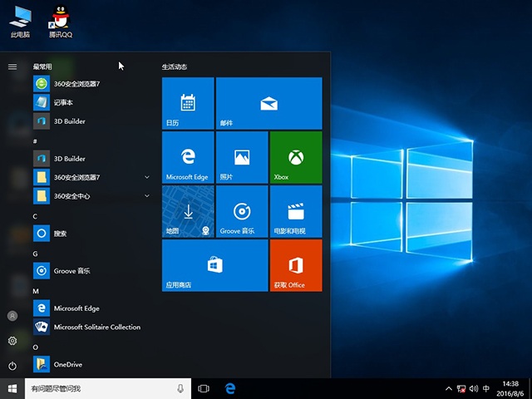The width and height of the screenshot is (532, 399).
Task: Open the Power options button
Action: (x=12, y=366)
